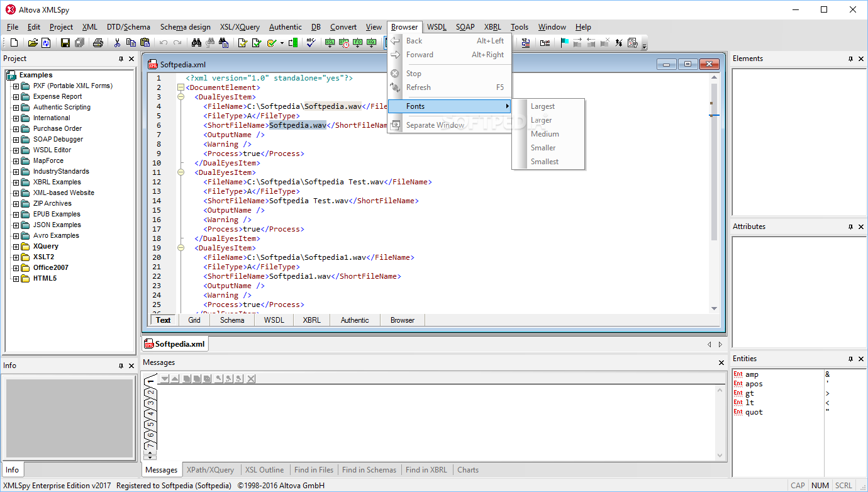Switch to Schema view tab
The height and width of the screenshot is (492, 868).
pyautogui.click(x=232, y=320)
